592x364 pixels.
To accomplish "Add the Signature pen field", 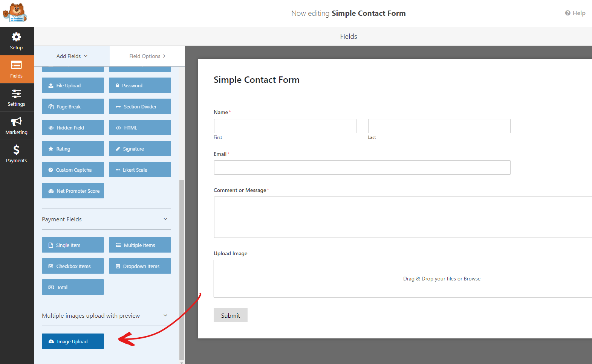I will [140, 149].
